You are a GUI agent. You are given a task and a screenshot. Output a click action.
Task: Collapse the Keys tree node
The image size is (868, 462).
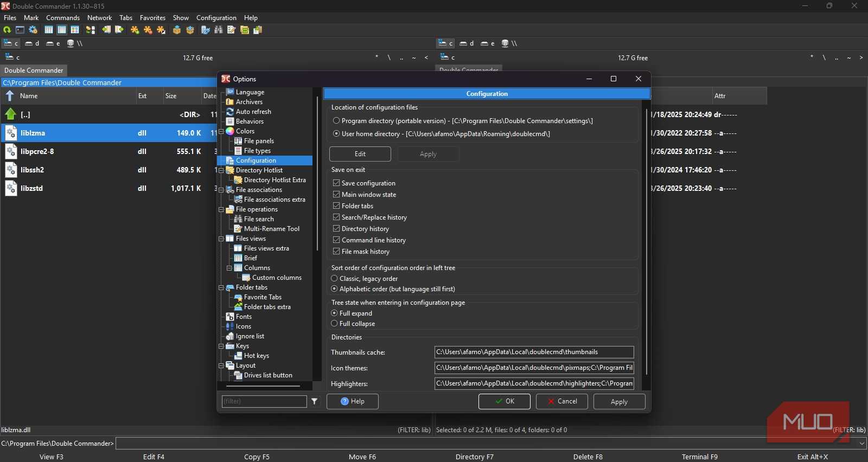pyautogui.click(x=221, y=346)
